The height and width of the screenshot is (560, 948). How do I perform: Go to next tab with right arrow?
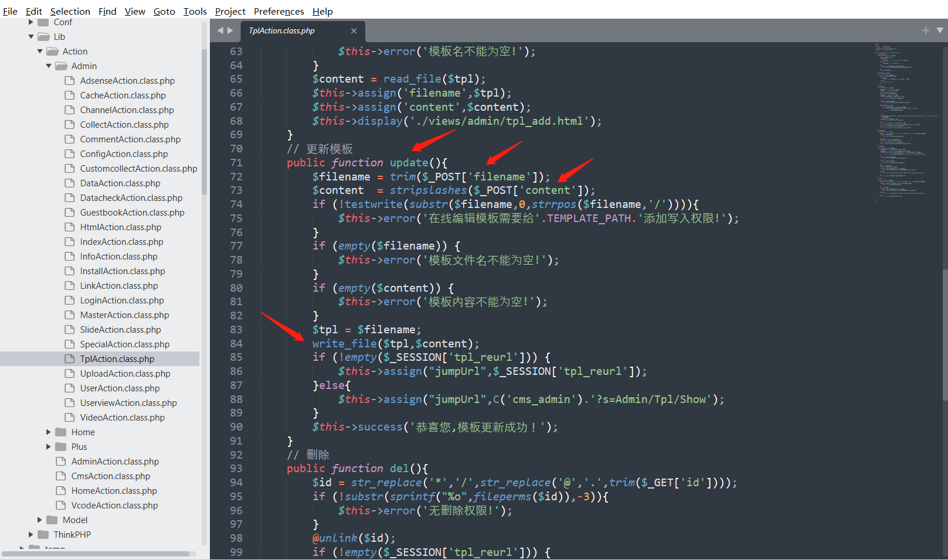(x=230, y=30)
